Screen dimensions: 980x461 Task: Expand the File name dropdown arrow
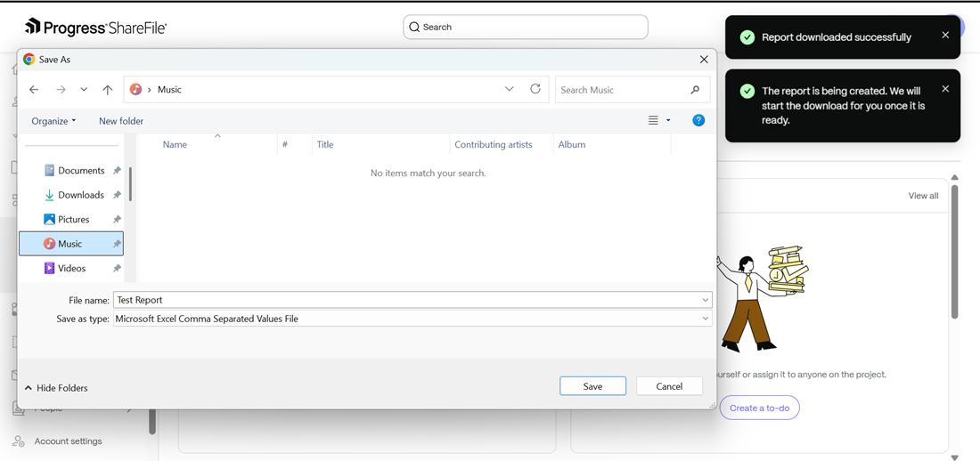coord(706,300)
